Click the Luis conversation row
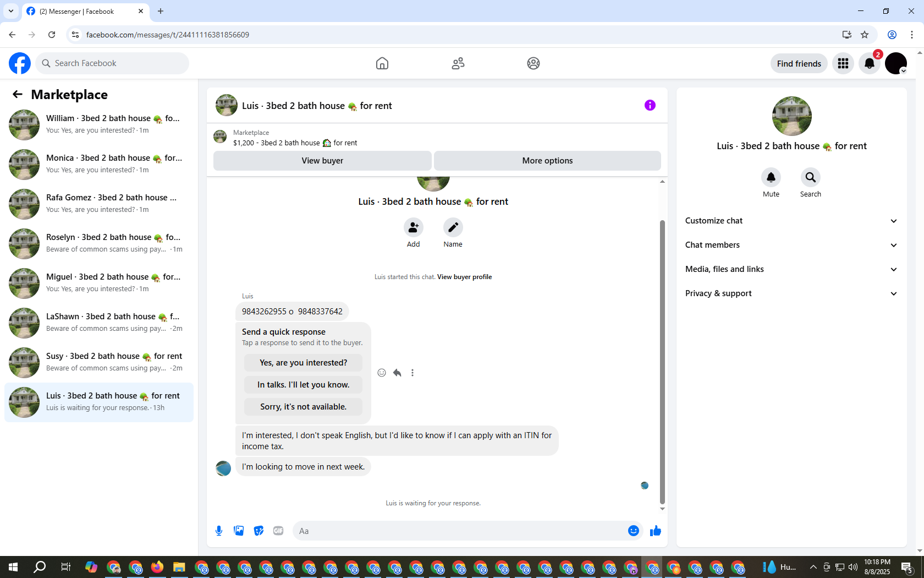Image resolution: width=924 pixels, height=578 pixels. tap(99, 402)
